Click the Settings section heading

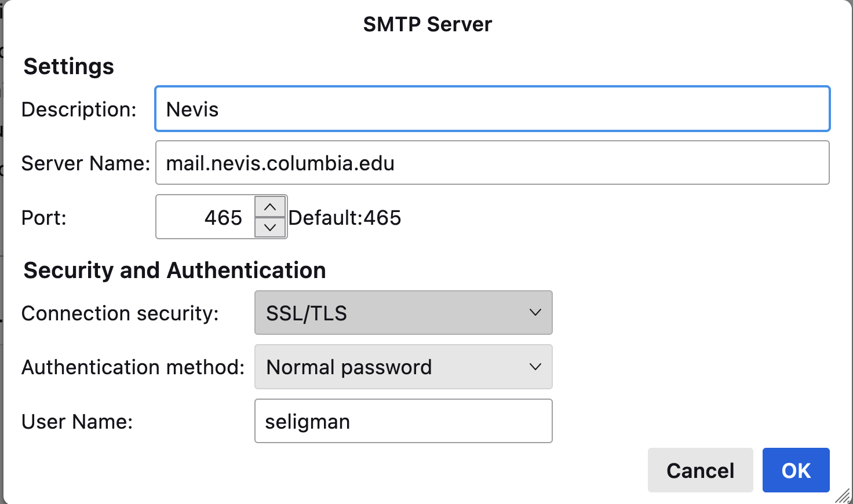pyautogui.click(x=68, y=66)
